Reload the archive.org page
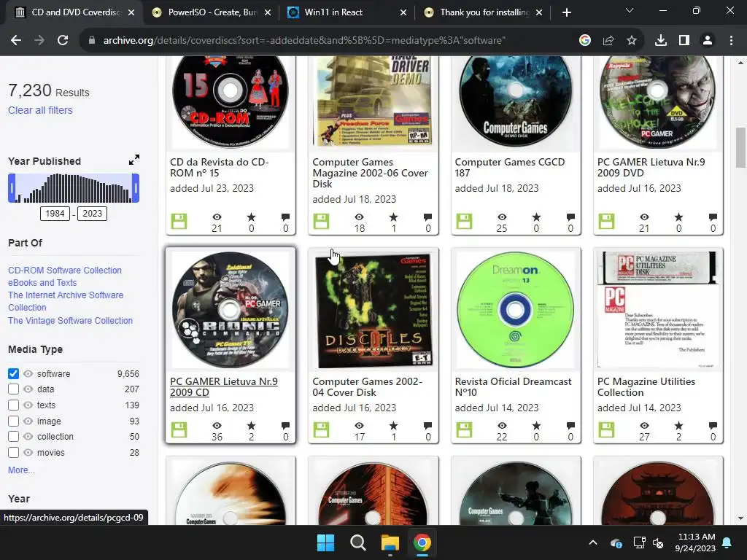 click(63, 41)
